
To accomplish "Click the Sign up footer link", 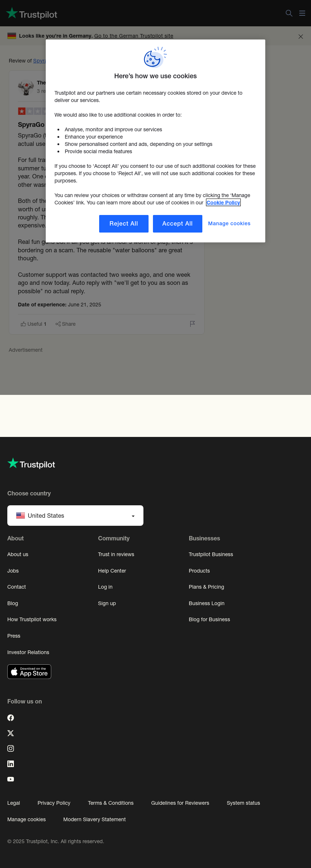I will point(107,603).
